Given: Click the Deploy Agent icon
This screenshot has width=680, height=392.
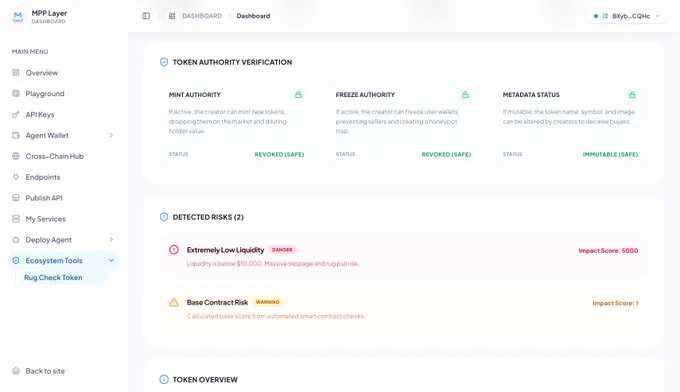Looking at the screenshot, I should coord(16,240).
